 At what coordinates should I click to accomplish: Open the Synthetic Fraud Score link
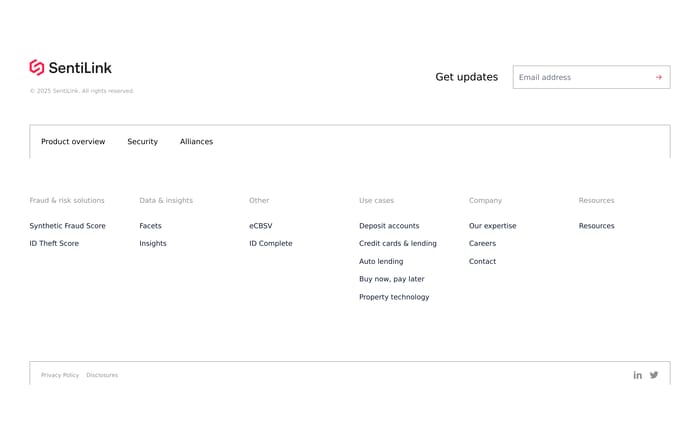(x=67, y=226)
